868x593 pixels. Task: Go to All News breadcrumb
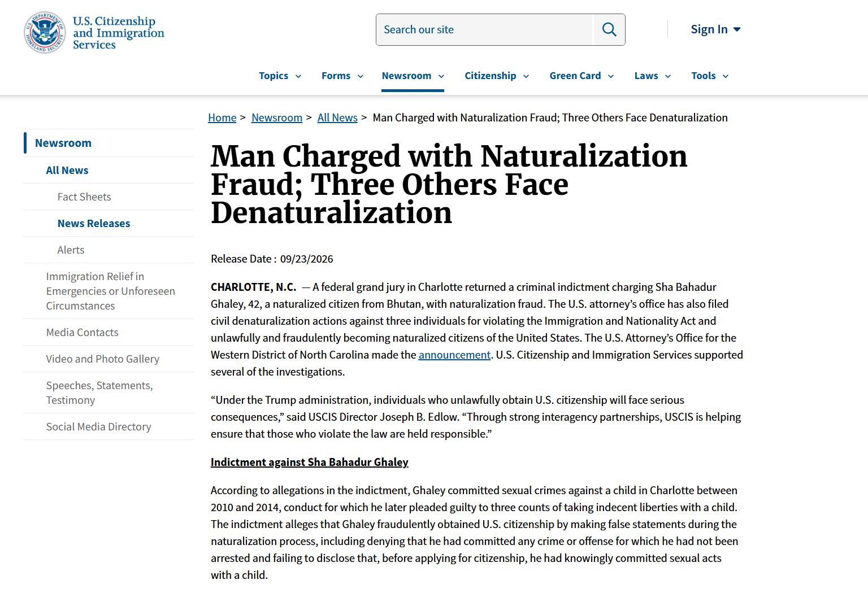click(337, 117)
